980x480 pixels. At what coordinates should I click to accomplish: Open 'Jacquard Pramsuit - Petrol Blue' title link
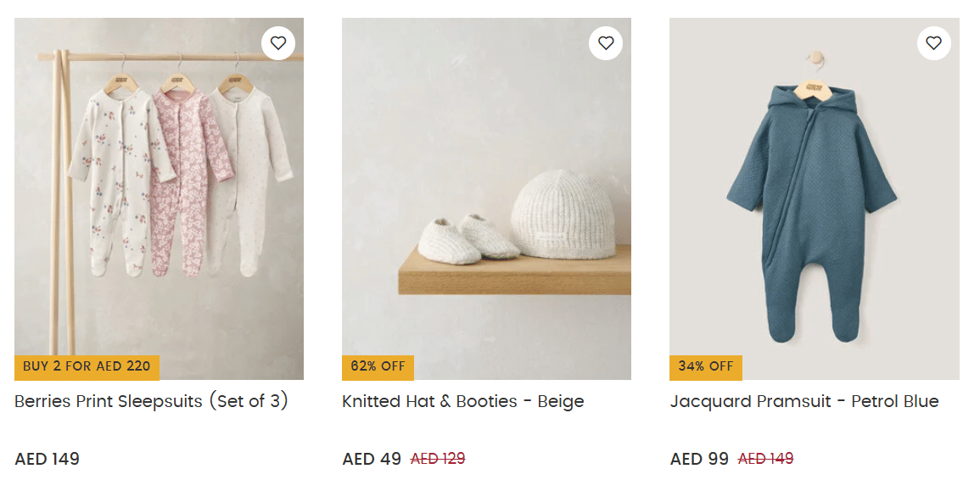tap(804, 402)
